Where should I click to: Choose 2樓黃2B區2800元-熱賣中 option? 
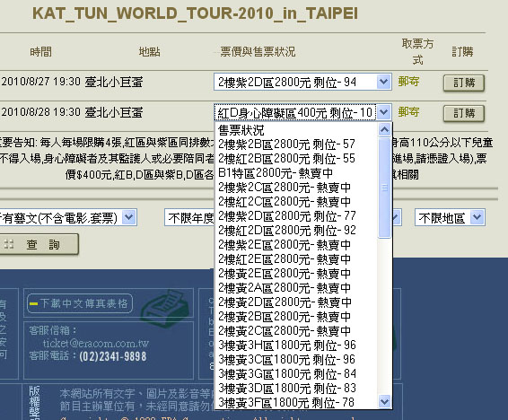[296, 316]
